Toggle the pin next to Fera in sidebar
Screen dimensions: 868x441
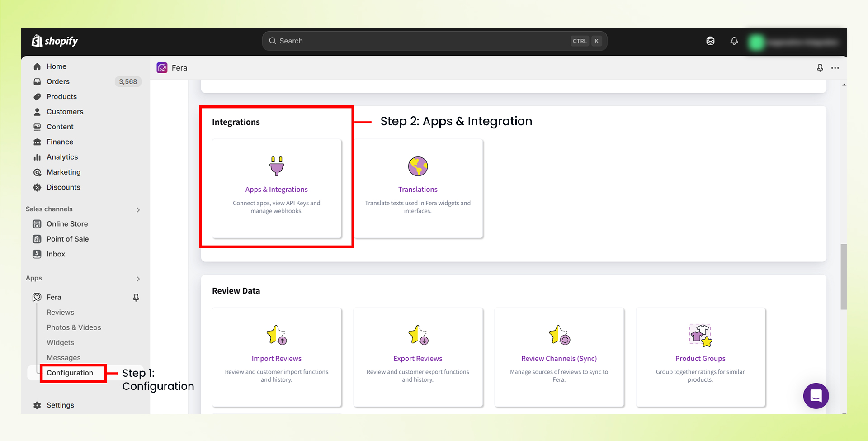pos(136,297)
